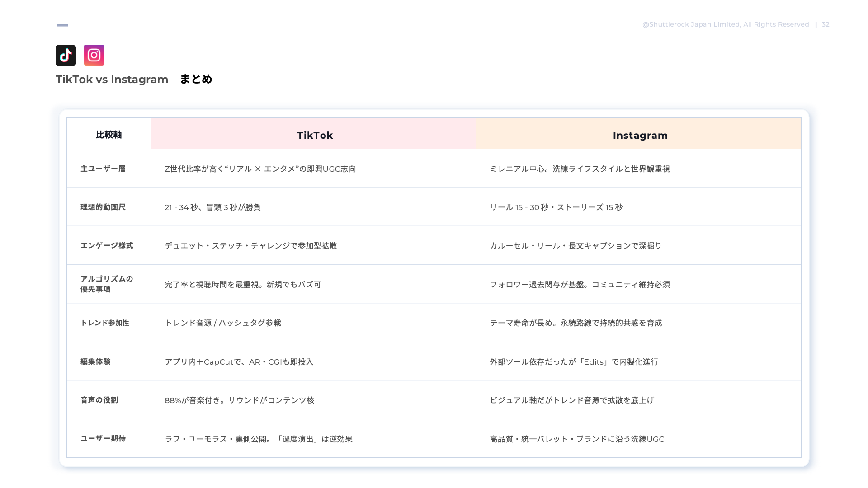Image resolution: width=868 pixels, height=488 pixels.
Task: Click the アルゴリズムの優先事項 row label
Action: click(106, 284)
